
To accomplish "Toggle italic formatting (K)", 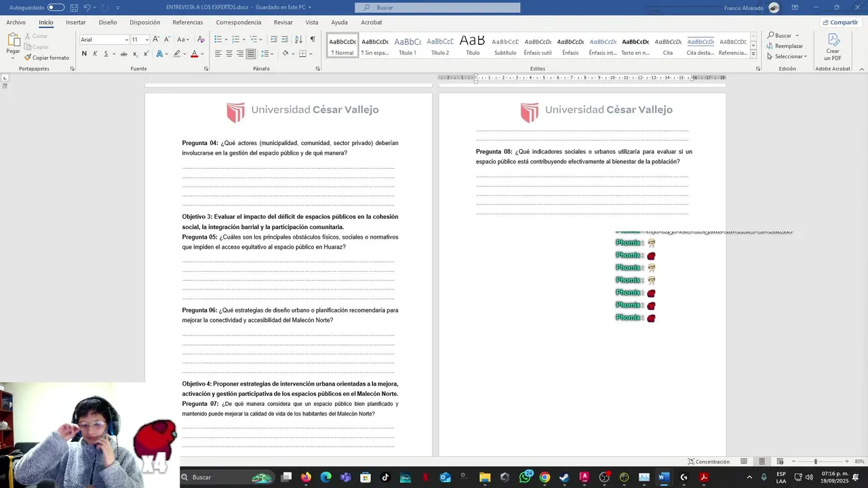I will tap(95, 54).
